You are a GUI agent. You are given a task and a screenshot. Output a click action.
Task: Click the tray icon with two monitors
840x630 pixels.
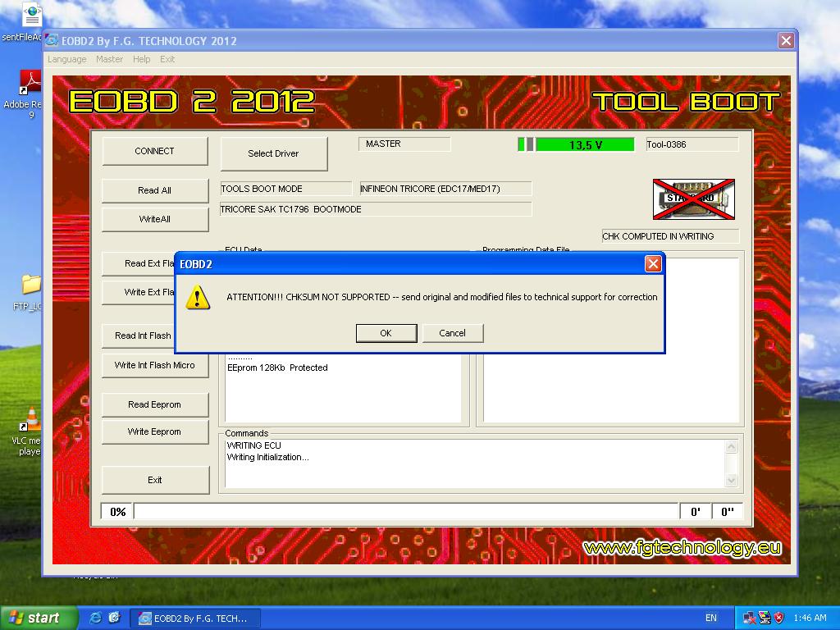[765, 618]
